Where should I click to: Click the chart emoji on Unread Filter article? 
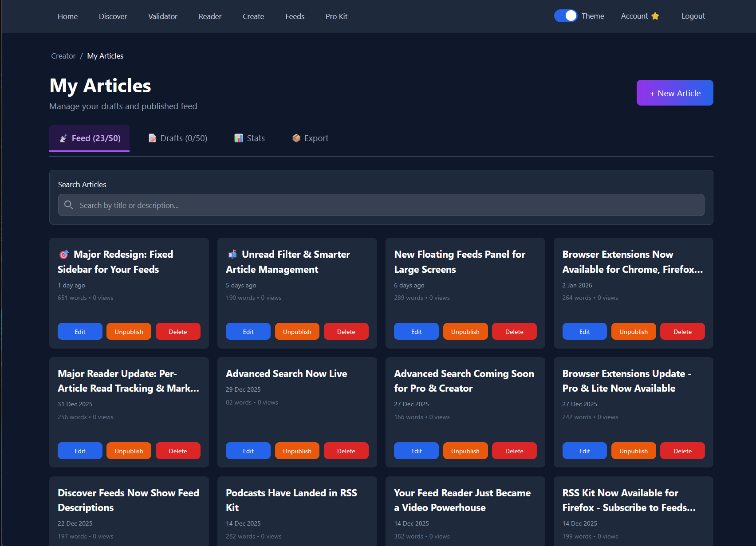[x=232, y=254]
